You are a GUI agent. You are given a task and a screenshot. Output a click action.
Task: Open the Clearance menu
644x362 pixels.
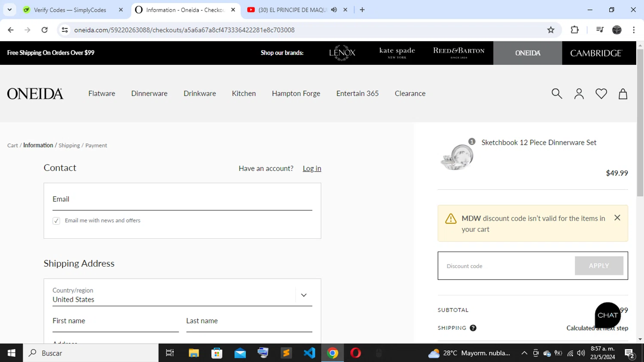[410, 93]
